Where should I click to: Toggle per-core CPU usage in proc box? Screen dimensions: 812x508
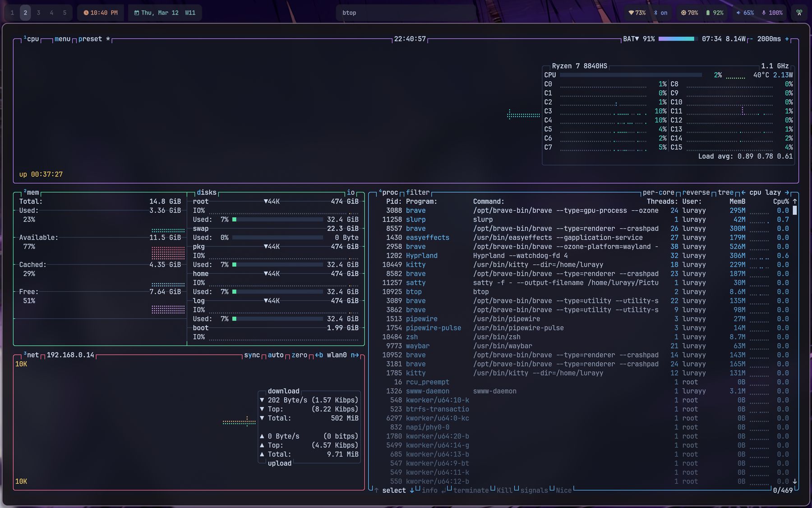[658, 192]
